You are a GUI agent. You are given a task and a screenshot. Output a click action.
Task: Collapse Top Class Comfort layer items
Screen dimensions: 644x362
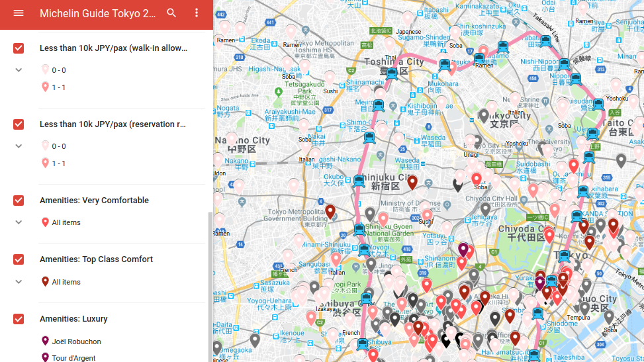point(19,282)
